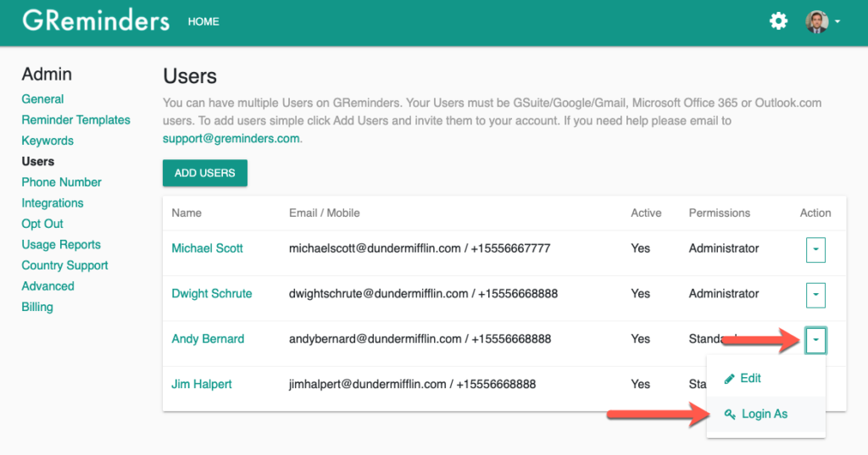Open Usage Reports section
The width and height of the screenshot is (868, 455).
coord(61,245)
